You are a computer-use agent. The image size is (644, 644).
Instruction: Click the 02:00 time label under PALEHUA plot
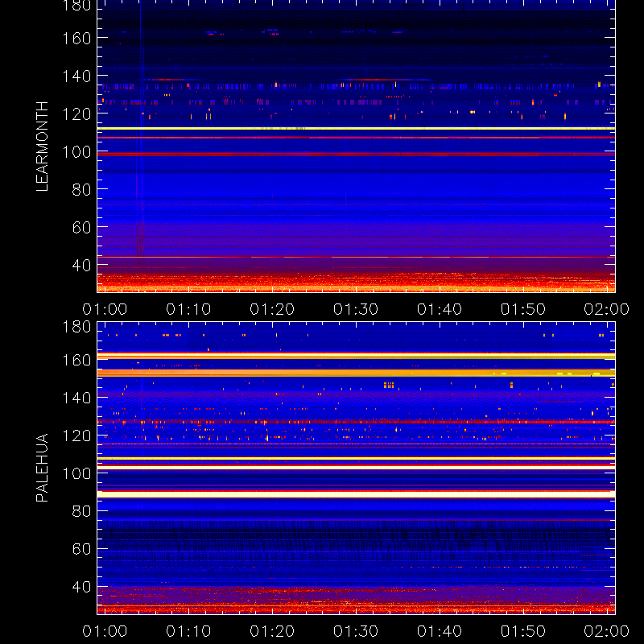point(607,631)
